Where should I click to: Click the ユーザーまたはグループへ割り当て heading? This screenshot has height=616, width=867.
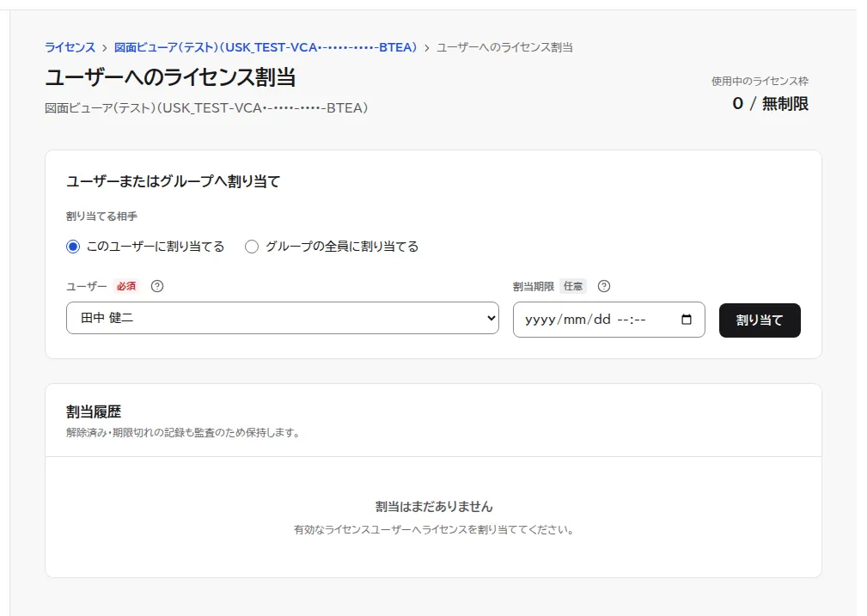[173, 181]
